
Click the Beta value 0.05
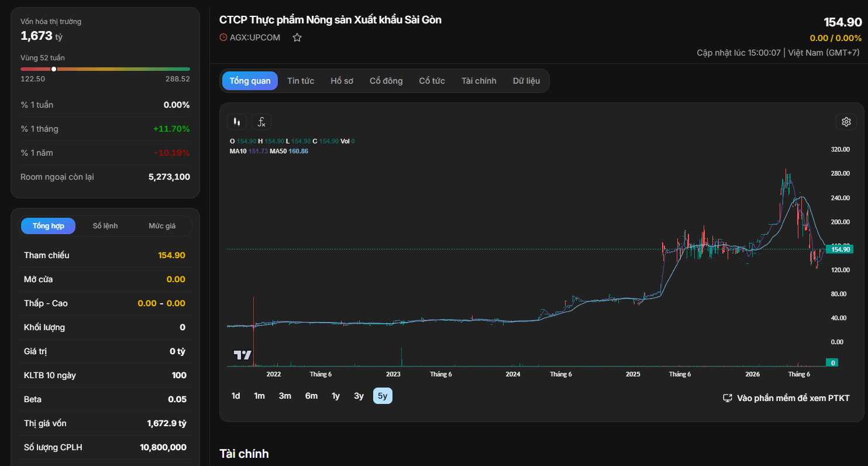tap(177, 399)
